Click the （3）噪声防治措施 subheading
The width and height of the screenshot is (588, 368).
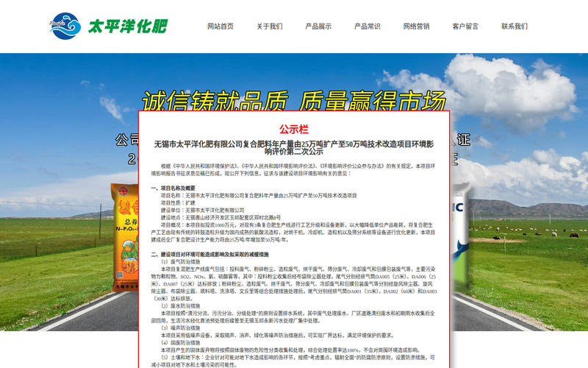(180, 328)
